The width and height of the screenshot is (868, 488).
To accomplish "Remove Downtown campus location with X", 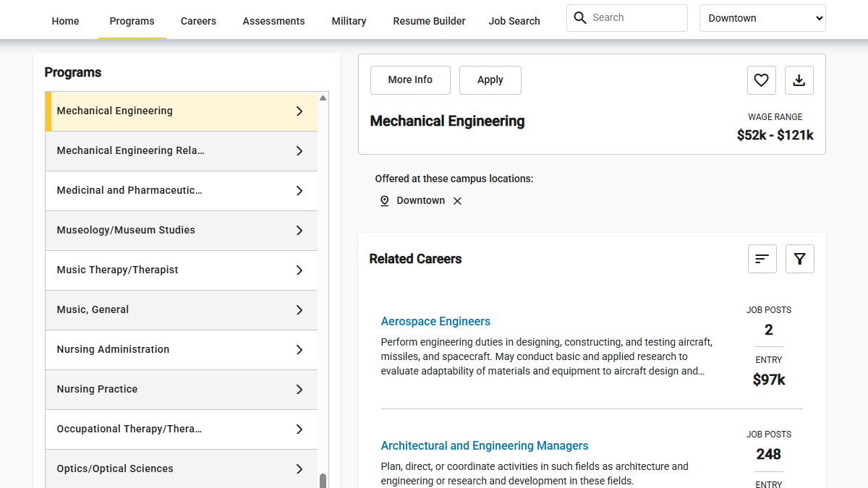I will click(457, 201).
